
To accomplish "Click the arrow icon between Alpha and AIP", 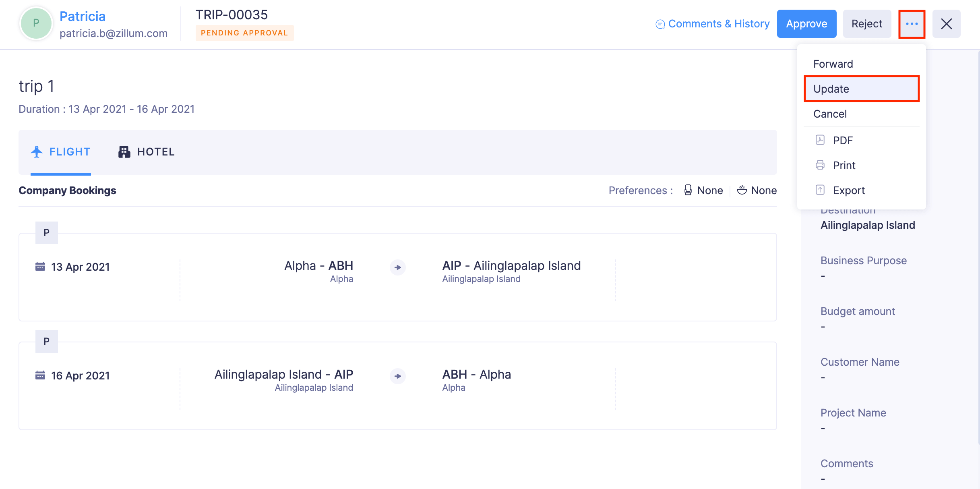I will pyautogui.click(x=397, y=267).
